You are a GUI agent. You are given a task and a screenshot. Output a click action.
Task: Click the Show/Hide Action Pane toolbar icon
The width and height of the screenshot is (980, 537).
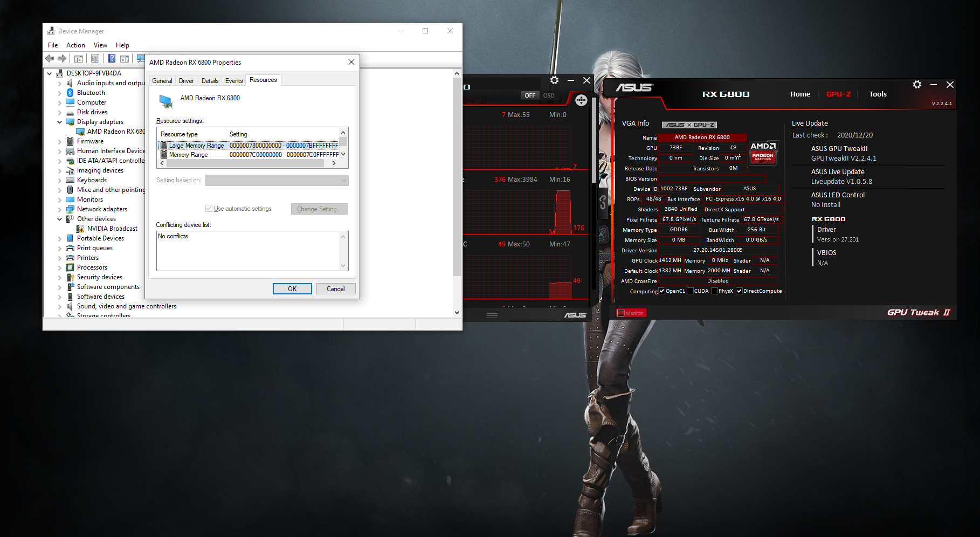coord(125,58)
